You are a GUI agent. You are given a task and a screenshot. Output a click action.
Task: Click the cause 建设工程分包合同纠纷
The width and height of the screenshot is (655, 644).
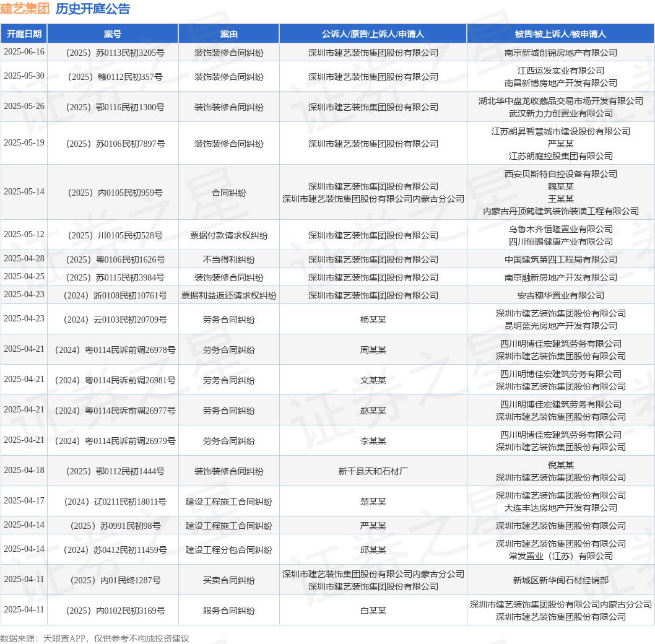[229, 550]
